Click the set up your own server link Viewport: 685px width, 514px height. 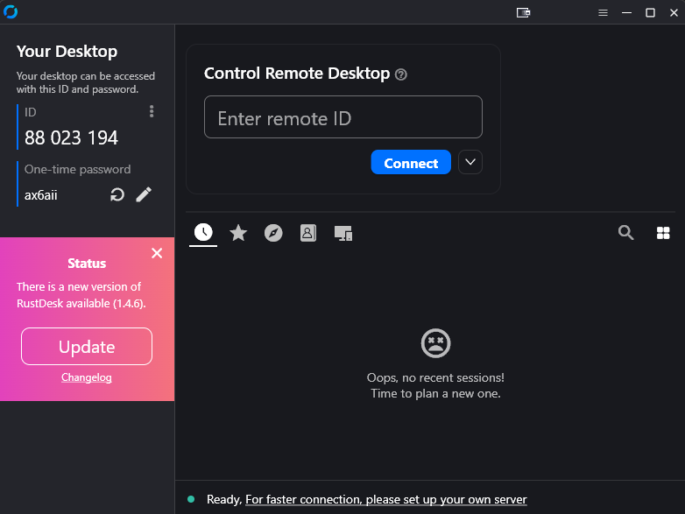tap(386, 499)
